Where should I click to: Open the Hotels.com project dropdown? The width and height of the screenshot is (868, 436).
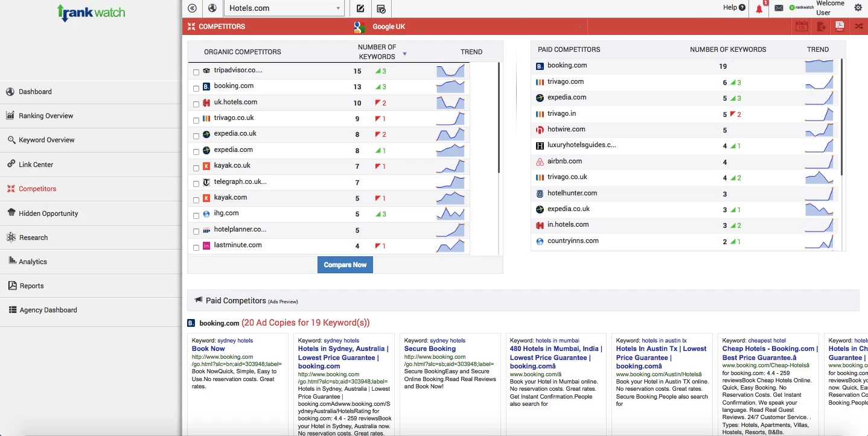(x=284, y=8)
